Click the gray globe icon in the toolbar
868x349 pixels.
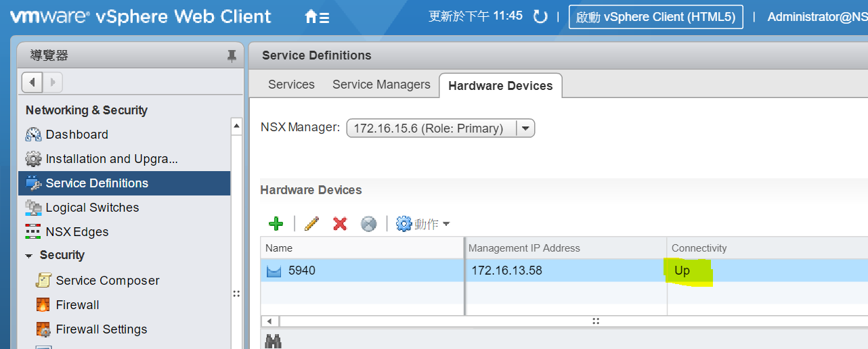(368, 224)
